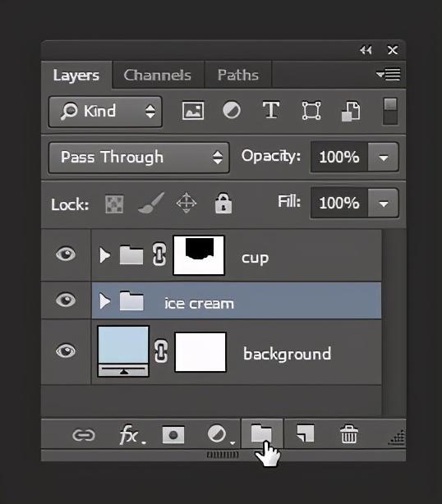Select the cup group mask thumbnail
The height and width of the screenshot is (504, 442).
point(199,255)
